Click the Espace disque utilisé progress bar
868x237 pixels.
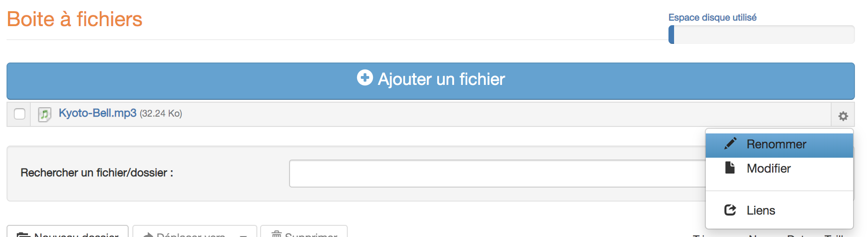pos(761,35)
